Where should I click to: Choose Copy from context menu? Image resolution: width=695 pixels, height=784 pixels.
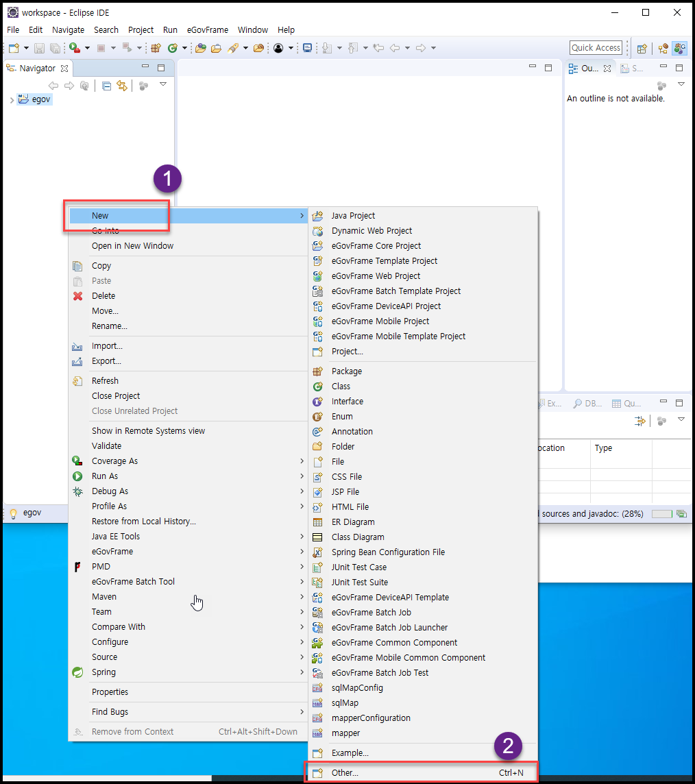tap(188, 266)
